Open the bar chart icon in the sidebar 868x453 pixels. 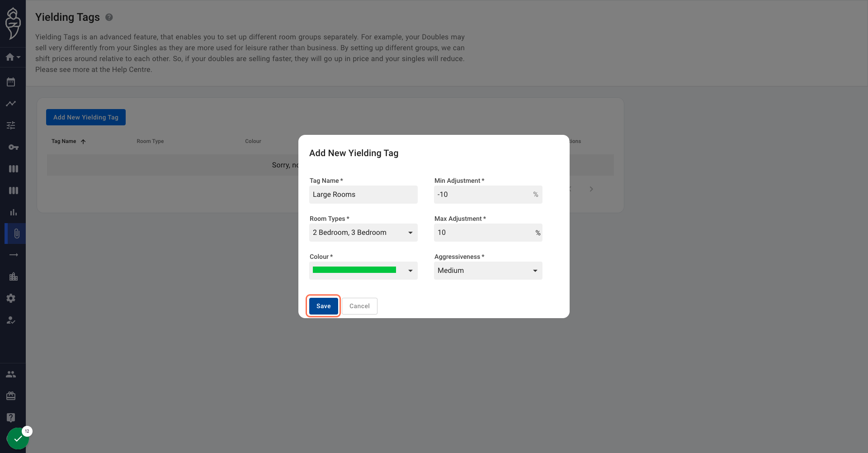click(x=13, y=212)
